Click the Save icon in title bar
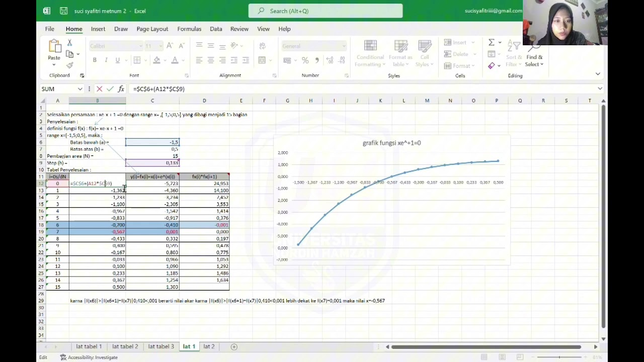The width and height of the screenshot is (644, 362). (x=63, y=11)
